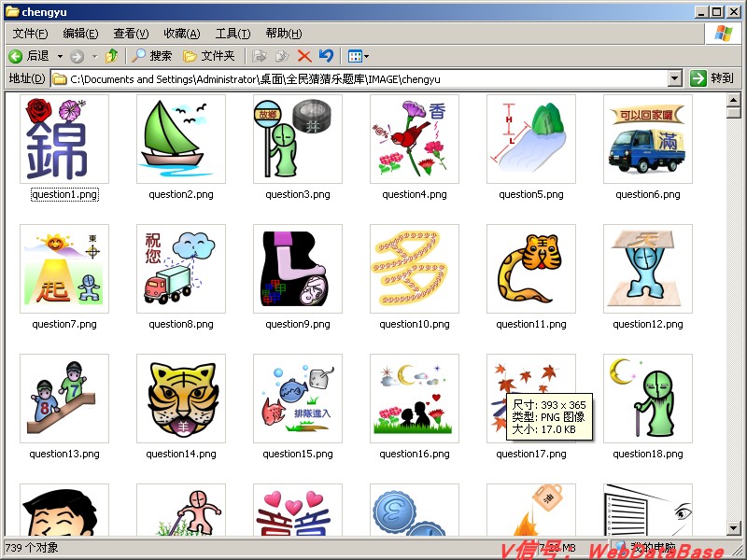
Task: Click the title bar folder icon
Action: point(12,11)
